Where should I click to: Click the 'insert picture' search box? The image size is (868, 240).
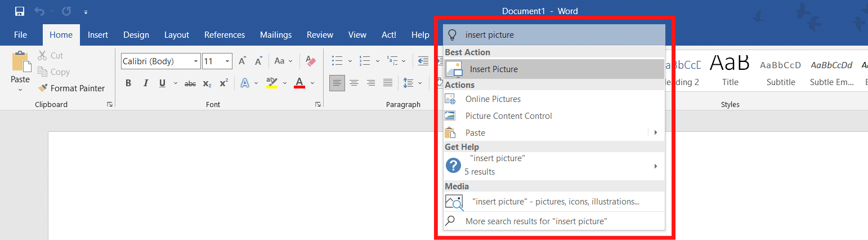coord(554,35)
